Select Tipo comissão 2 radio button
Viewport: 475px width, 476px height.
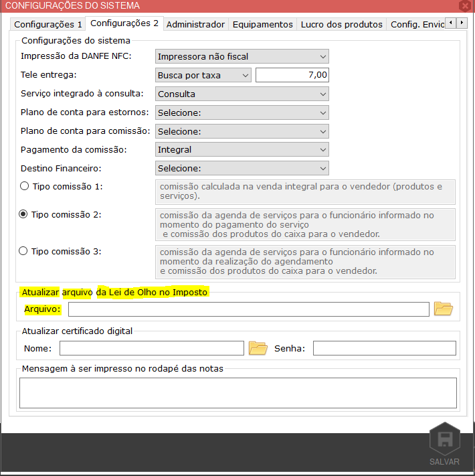23,214
